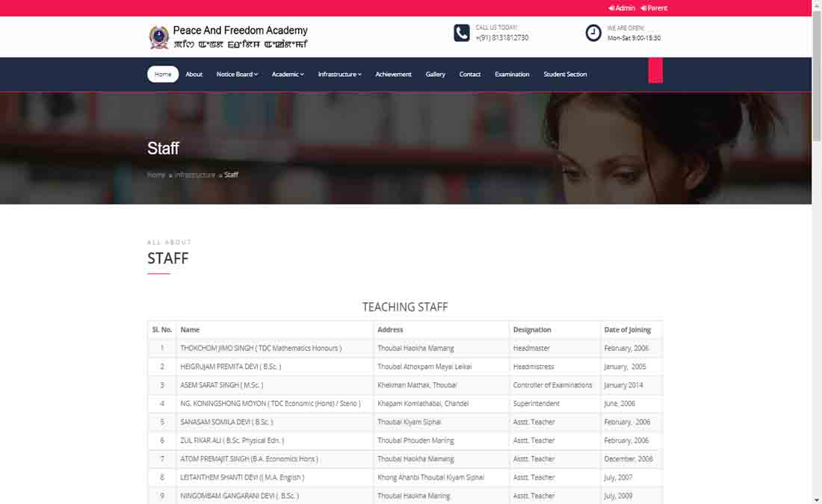
Task: Open the Infrastructure dropdown menu
Action: pyautogui.click(x=339, y=75)
